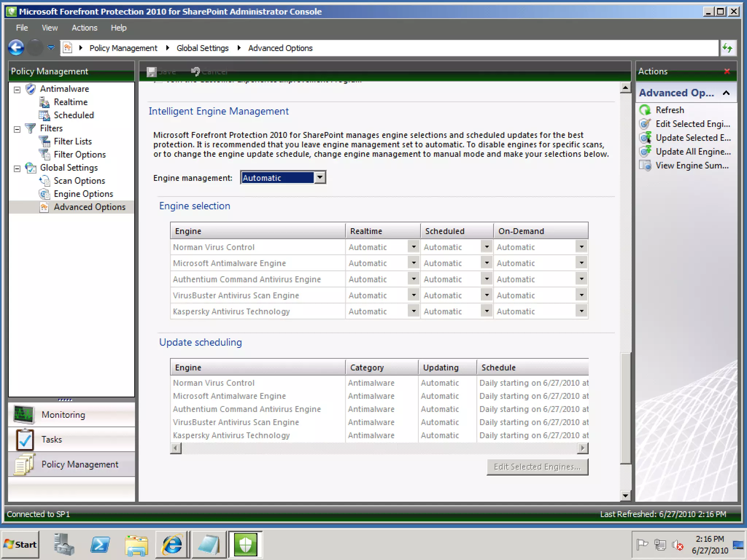The width and height of the screenshot is (747, 560).
Task: Click the Refresh icon in Actions pane
Action: pos(645,110)
